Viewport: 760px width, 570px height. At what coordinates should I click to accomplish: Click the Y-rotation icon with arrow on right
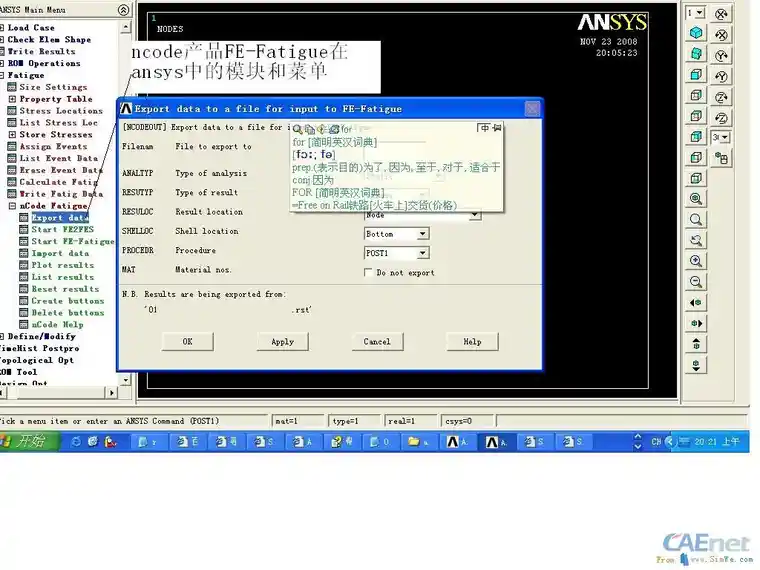click(721, 56)
